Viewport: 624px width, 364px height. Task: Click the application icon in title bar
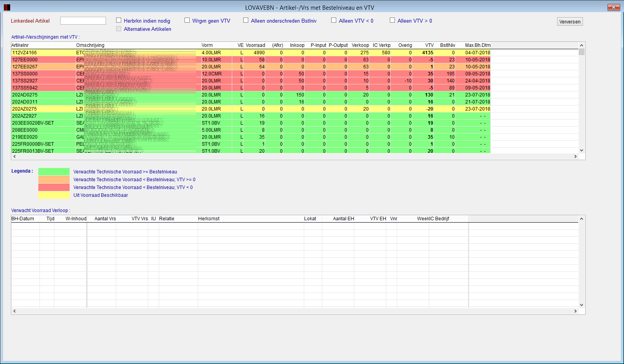click(7, 7)
